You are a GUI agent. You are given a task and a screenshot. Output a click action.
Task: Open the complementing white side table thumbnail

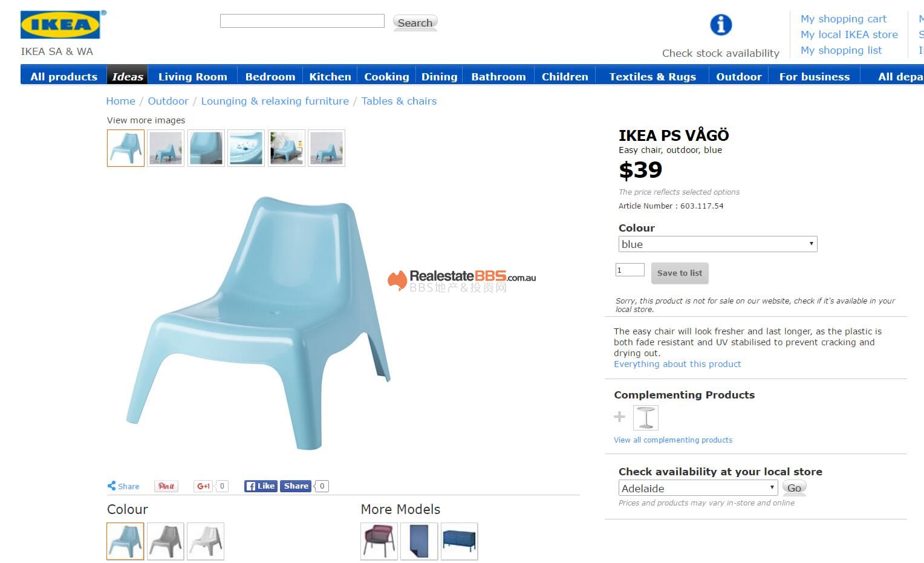click(646, 418)
